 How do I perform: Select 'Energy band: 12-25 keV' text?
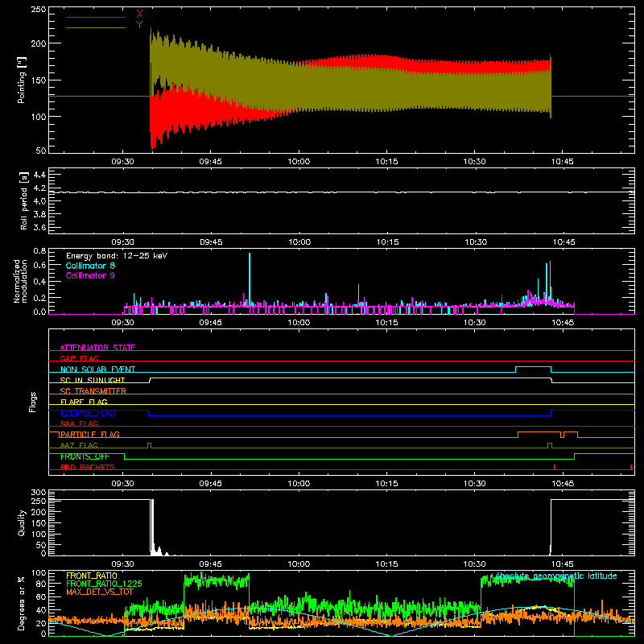[x=117, y=255]
